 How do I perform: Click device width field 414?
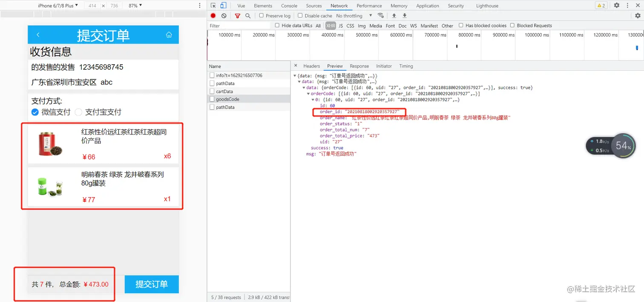(x=92, y=6)
